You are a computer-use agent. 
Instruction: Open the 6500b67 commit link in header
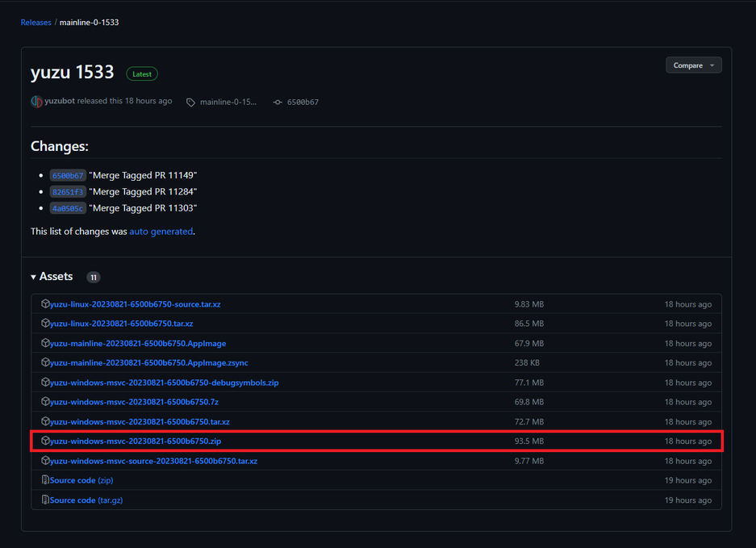[303, 102]
